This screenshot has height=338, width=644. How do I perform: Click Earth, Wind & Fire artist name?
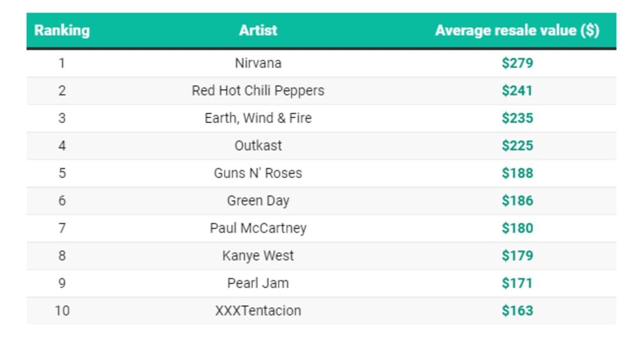(258, 118)
